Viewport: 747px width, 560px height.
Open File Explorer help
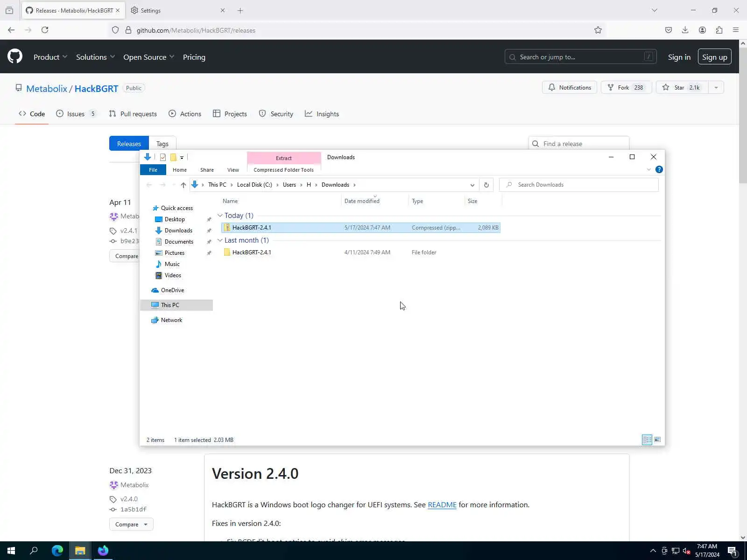coord(659,169)
